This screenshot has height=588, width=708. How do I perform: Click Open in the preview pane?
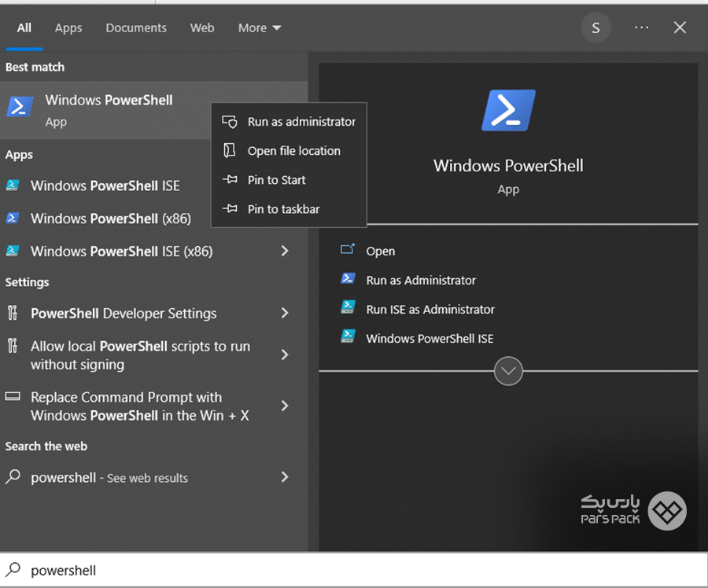click(x=381, y=251)
